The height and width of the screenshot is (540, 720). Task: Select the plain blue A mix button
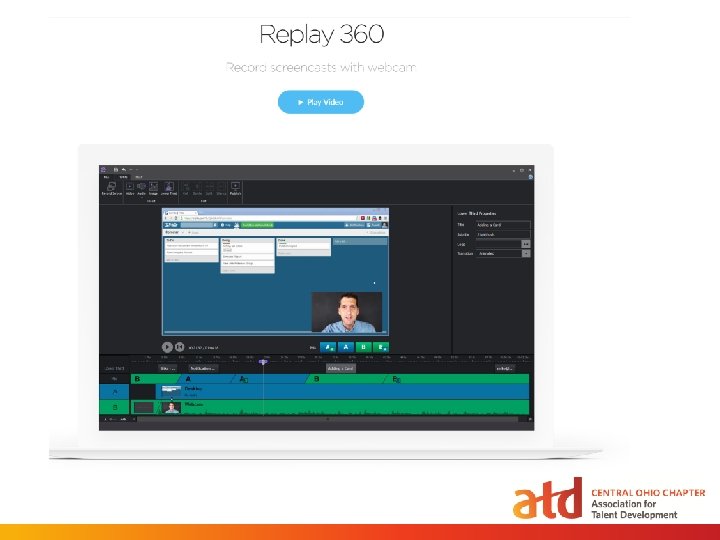tap(346, 347)
